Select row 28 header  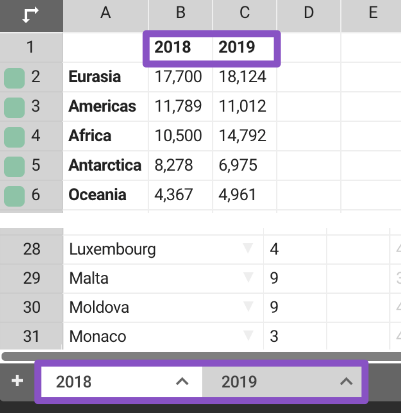[32, 249]
